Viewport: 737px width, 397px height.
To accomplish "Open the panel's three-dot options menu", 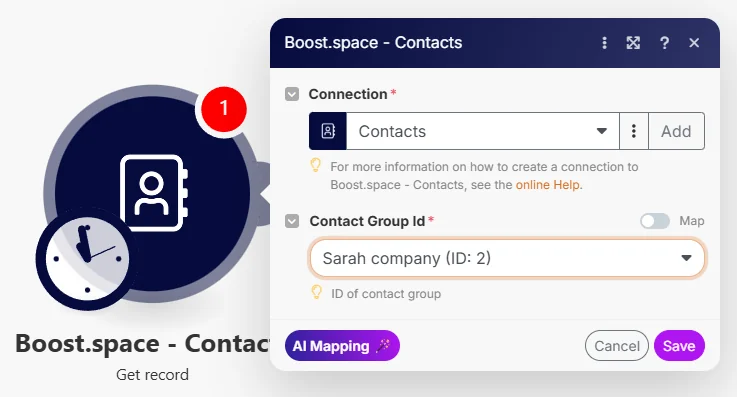I will [x=604, y=43].
